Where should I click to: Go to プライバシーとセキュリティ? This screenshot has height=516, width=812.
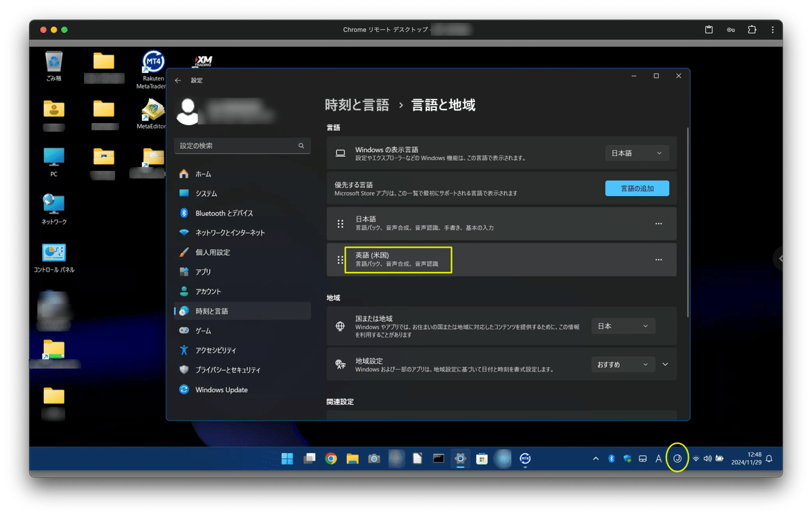point(242,370)
